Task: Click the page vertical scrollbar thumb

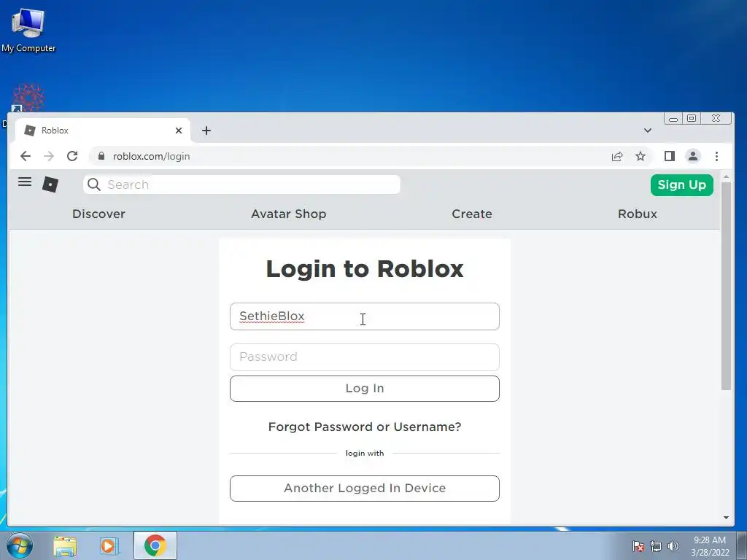Action: [726, 286]
